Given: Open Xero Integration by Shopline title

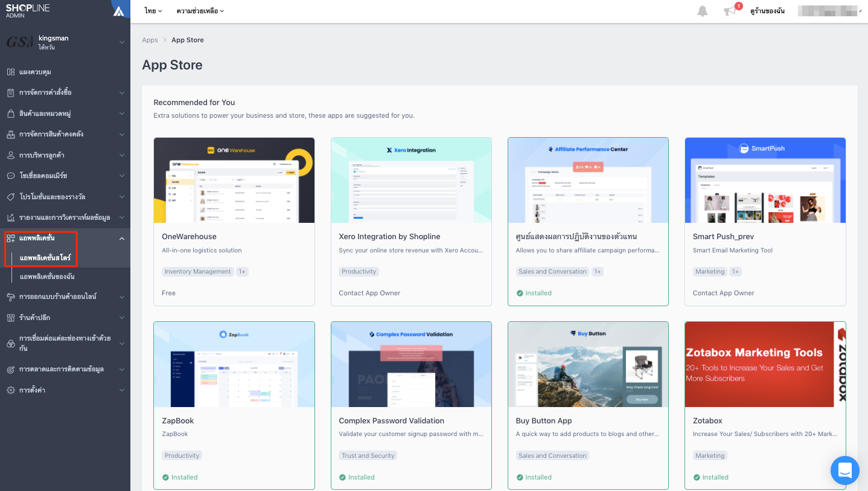Looking at the screenshot, I should pos(389,237).
